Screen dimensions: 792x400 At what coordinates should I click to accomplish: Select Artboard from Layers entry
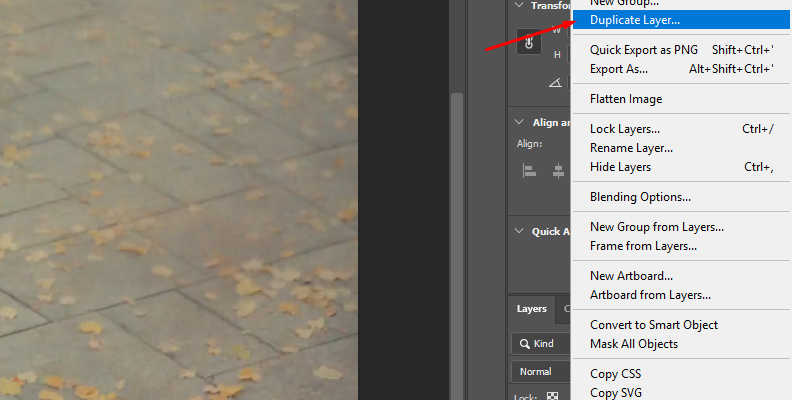tap(682, 295)
